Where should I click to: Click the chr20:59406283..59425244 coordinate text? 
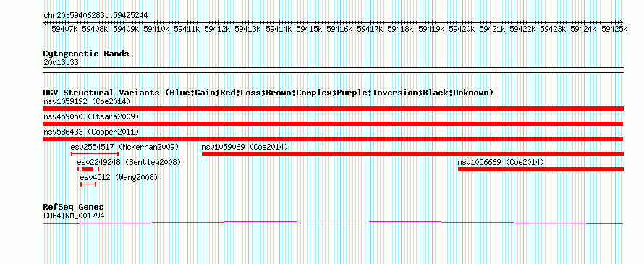click(96, 16)
